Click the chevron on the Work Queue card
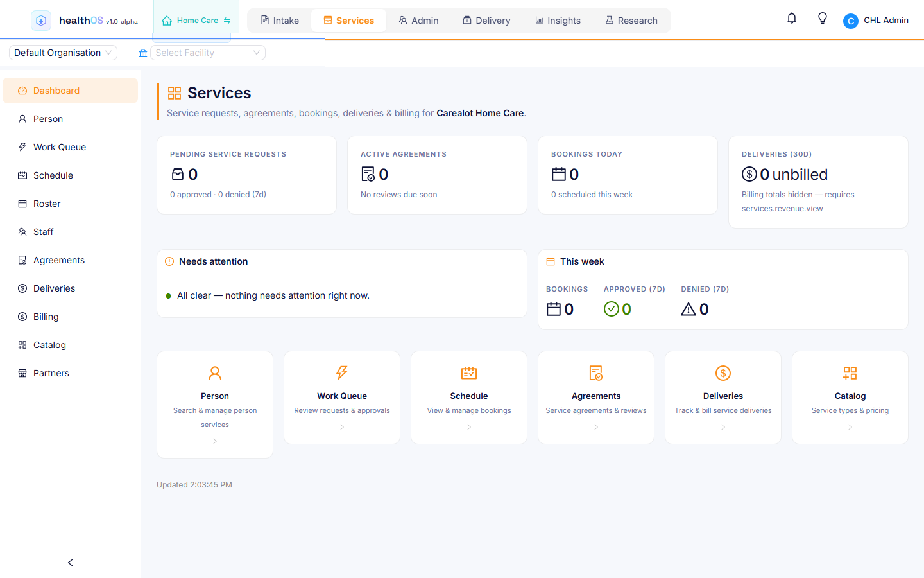The image size is (924, 578). (342, 427)
